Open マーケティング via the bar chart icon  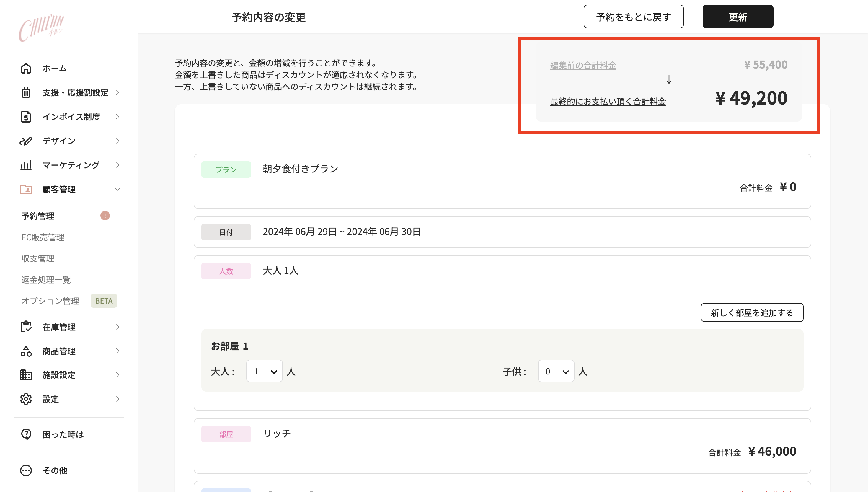26,165
